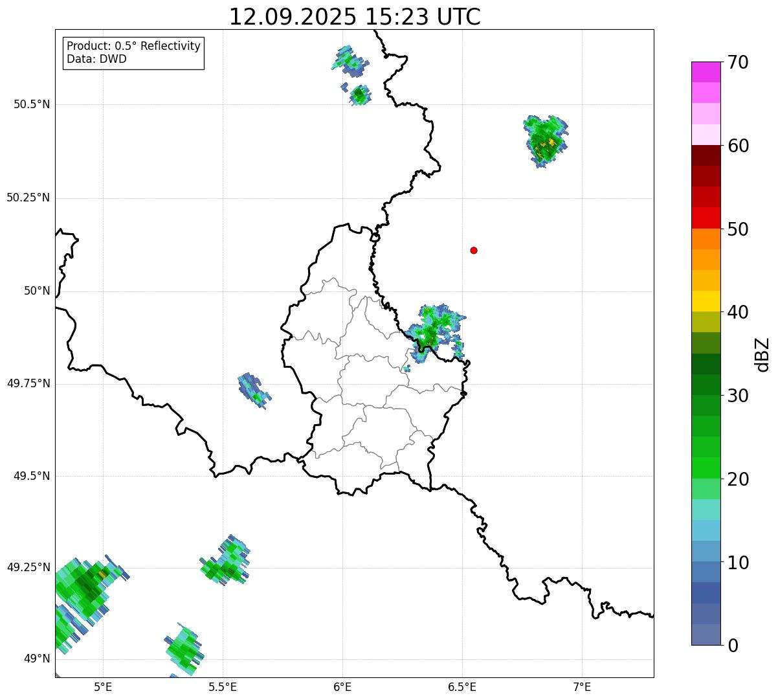The height and width of the screenshot is (700, 778).
Task: Click the colorbar tick label 40
Action: 738,312
